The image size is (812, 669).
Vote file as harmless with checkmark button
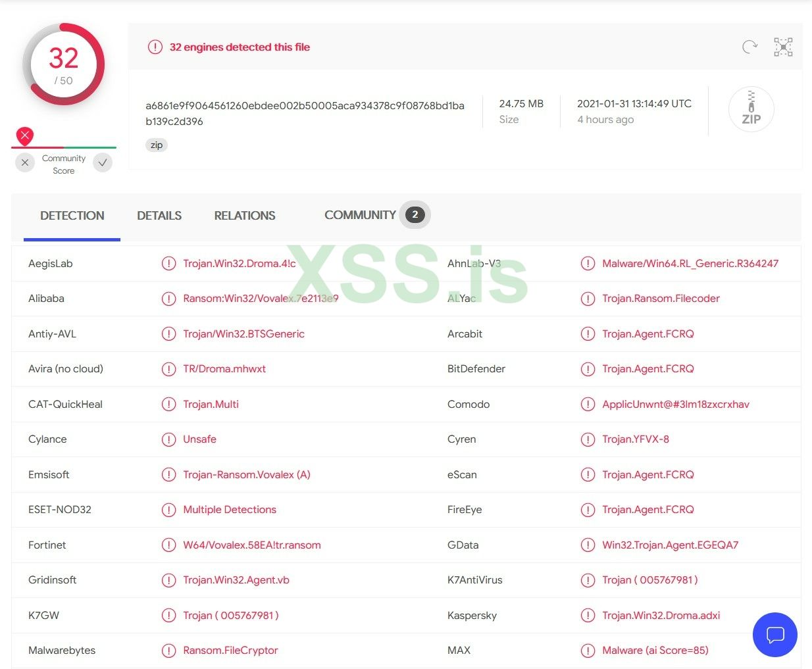pos(103,162)
